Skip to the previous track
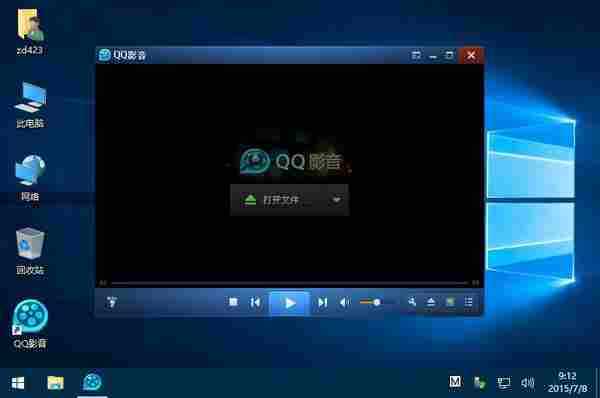600x398 pixels. tap(255, 303)
